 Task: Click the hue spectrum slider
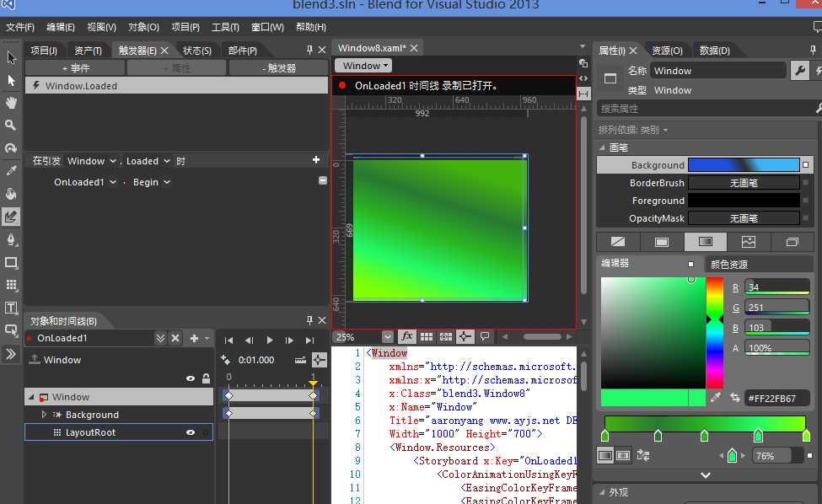[x=715, y=333]
